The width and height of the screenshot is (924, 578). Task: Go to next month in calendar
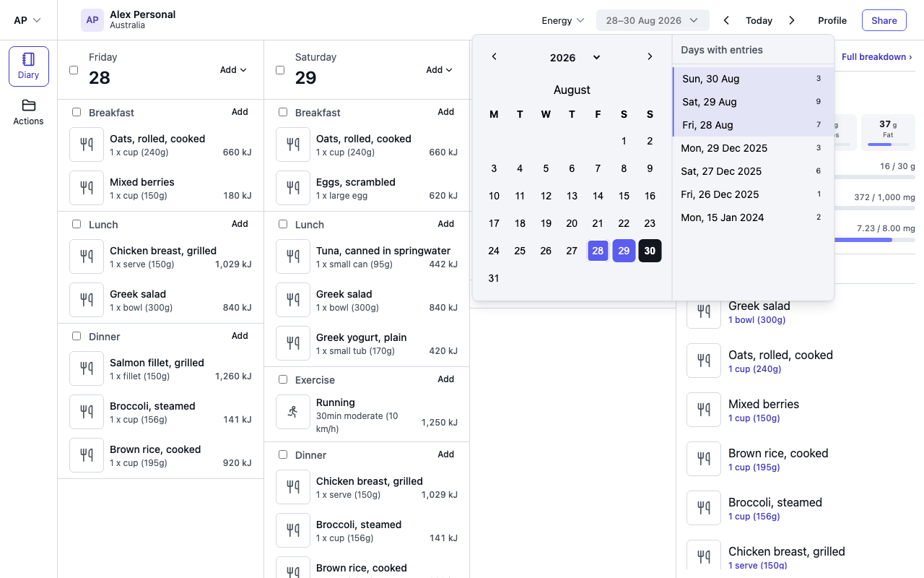(x=650, y=57)
